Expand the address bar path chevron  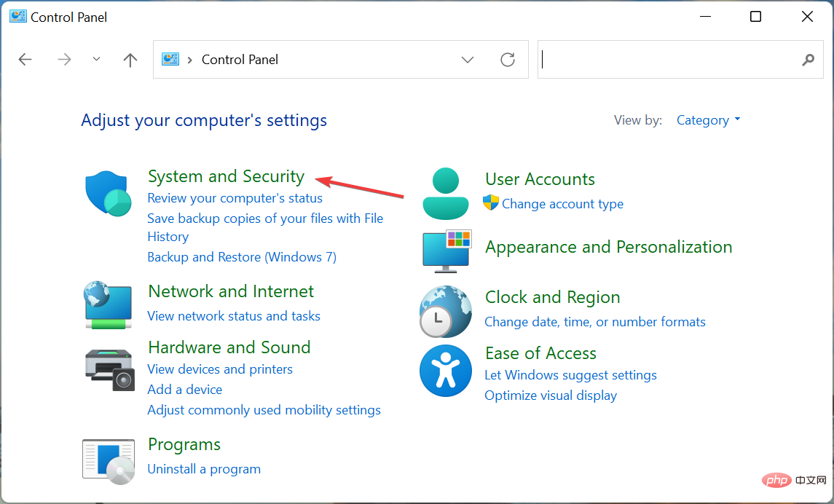point(189,60)
